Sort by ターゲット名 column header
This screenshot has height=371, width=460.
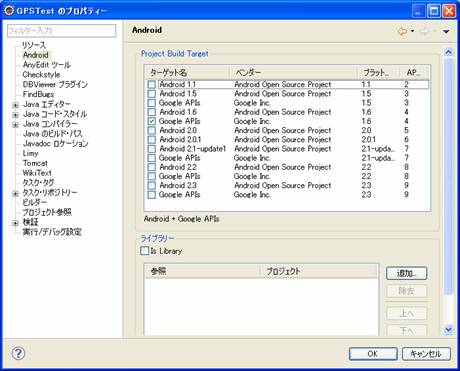click(x=187, y=73)
